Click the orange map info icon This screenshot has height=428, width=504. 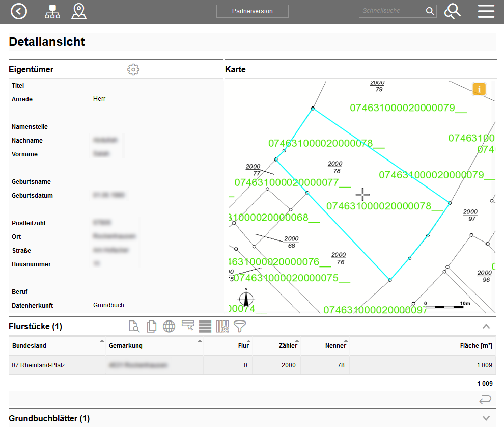tap(479, 89)
